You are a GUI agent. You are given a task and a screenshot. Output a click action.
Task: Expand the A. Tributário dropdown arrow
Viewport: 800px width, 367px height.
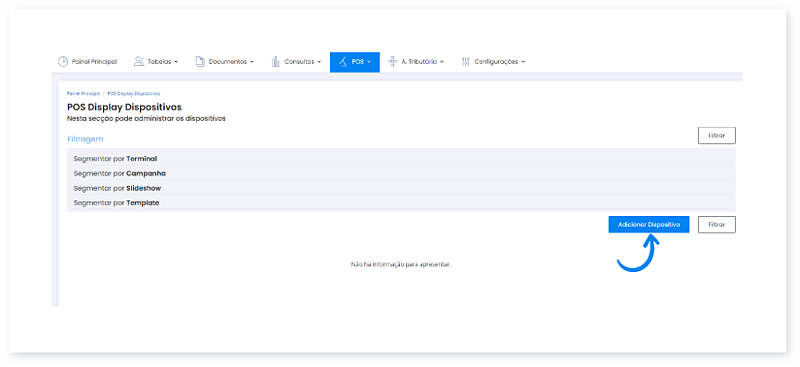(442, 62)
